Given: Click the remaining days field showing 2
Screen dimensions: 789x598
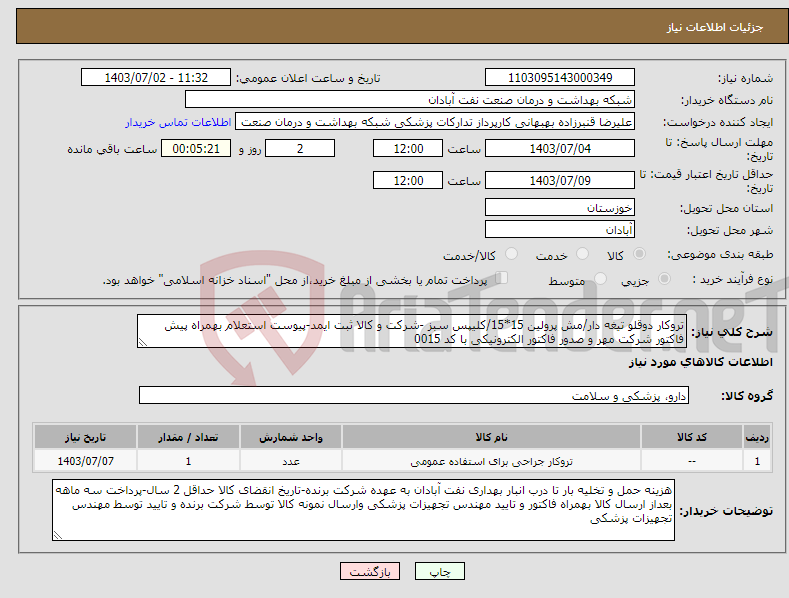Looking at the screenshot, I should [x=300, y=148].
